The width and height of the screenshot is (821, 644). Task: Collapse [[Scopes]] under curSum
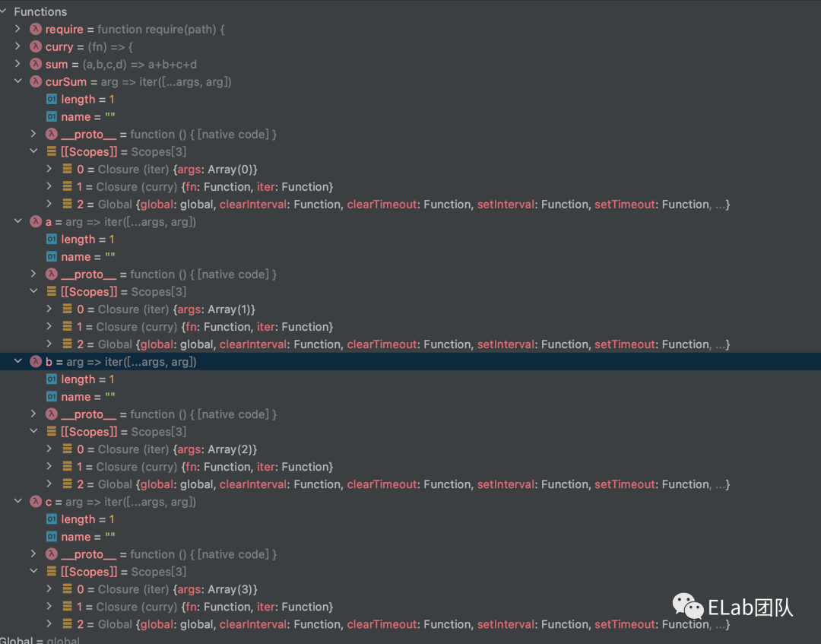pyautogui.click(x=33, y=151)
